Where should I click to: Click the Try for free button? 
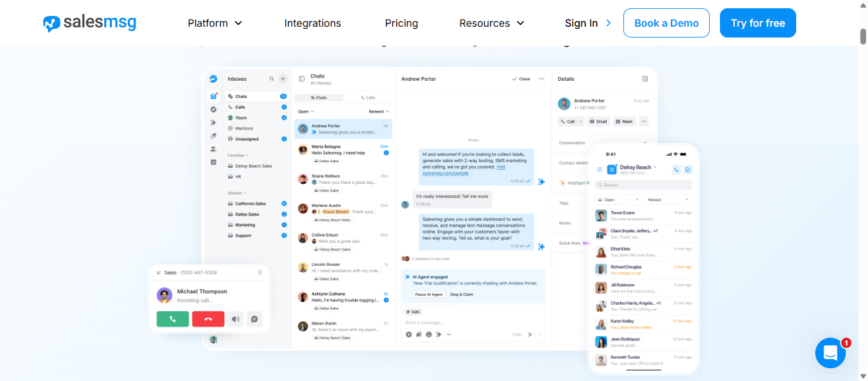pos(758,23)
